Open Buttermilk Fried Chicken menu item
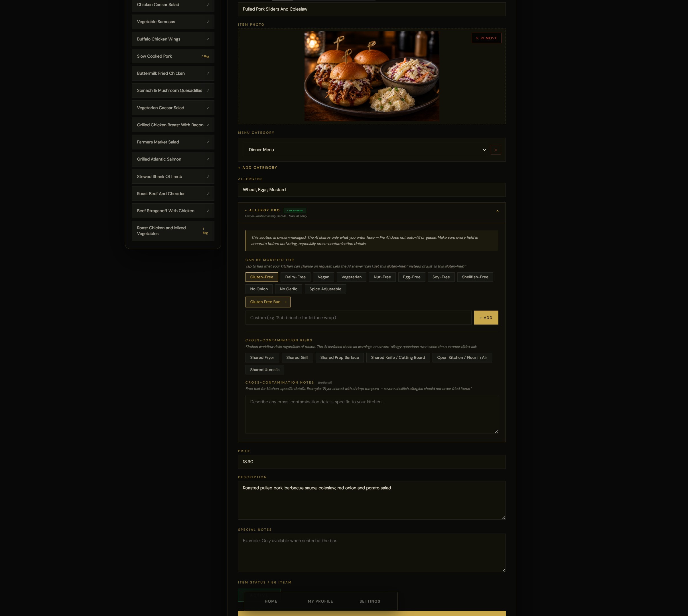 pyautogui.click(x=173, y=74)
